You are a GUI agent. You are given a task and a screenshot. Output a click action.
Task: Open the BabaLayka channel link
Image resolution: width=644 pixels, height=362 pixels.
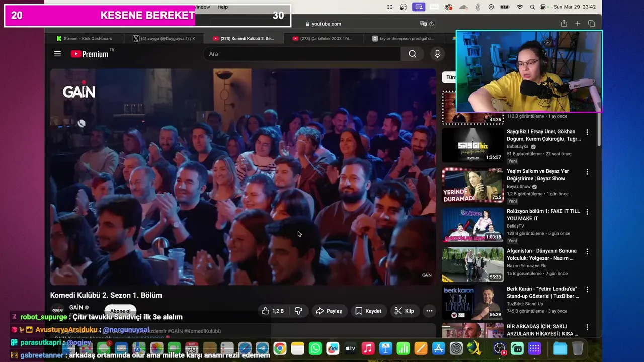tap(518, 147)
